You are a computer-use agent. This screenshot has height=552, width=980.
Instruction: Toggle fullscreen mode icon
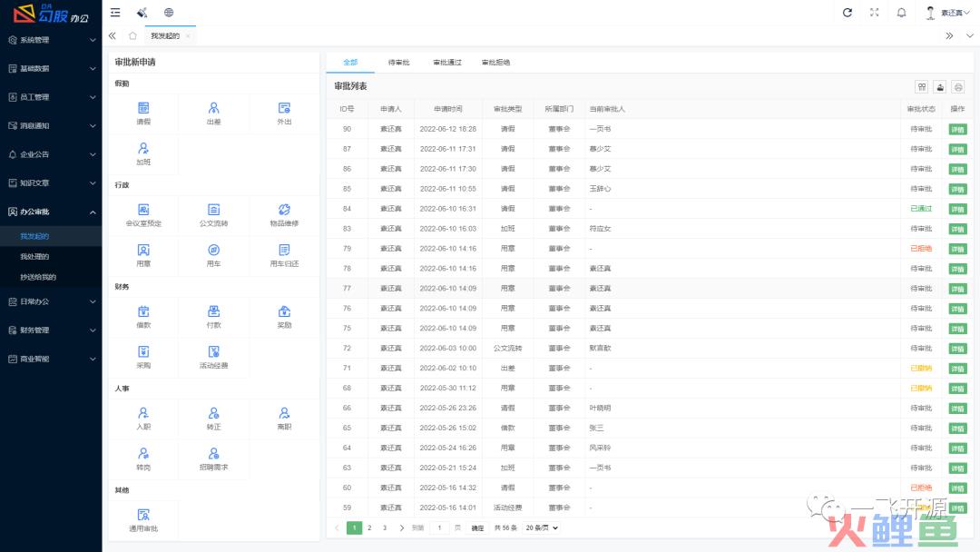pos(875,13)
